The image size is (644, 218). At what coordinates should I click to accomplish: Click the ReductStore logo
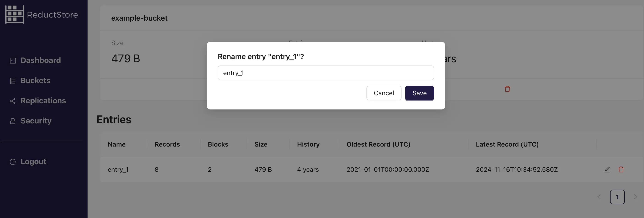coord(41,14)
